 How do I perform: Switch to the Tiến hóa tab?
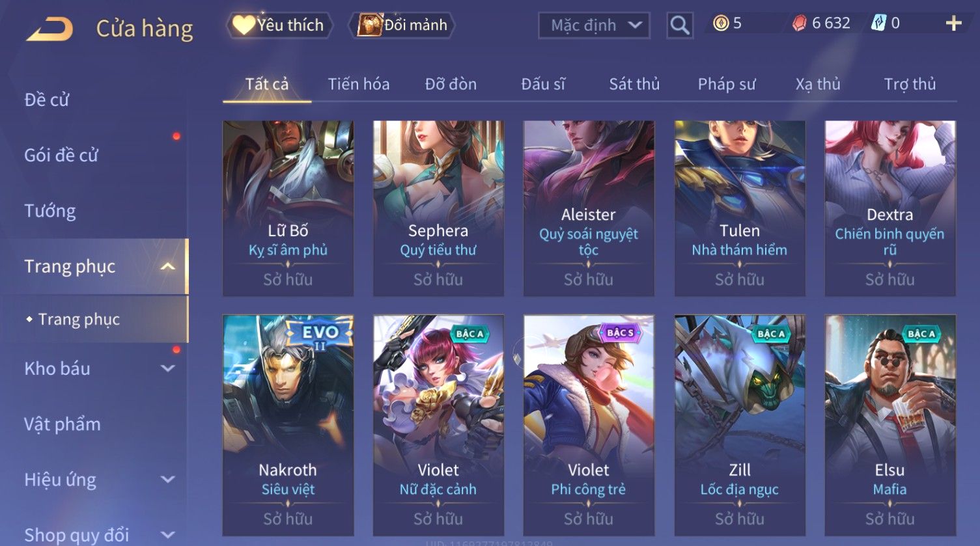tap(359, 84)
